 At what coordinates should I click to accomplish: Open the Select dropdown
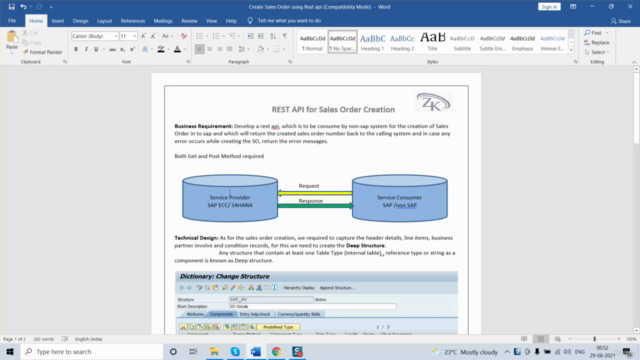(597, 52)
